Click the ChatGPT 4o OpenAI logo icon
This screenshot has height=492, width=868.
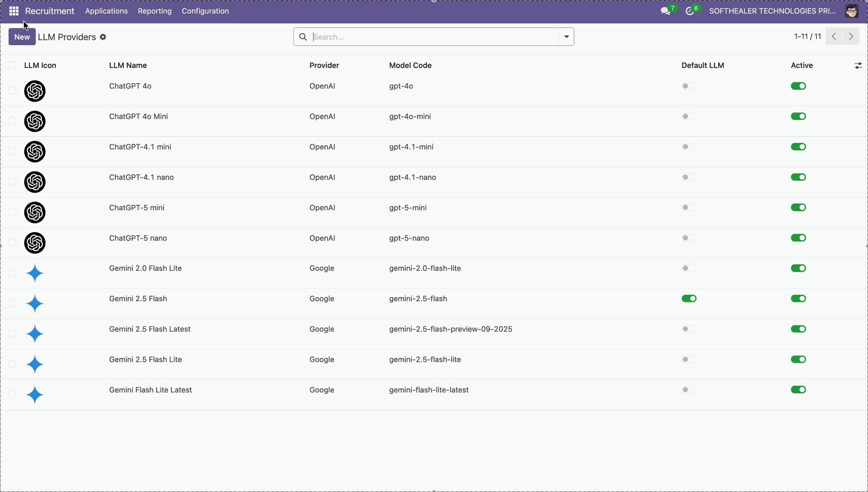pos(35,91)
